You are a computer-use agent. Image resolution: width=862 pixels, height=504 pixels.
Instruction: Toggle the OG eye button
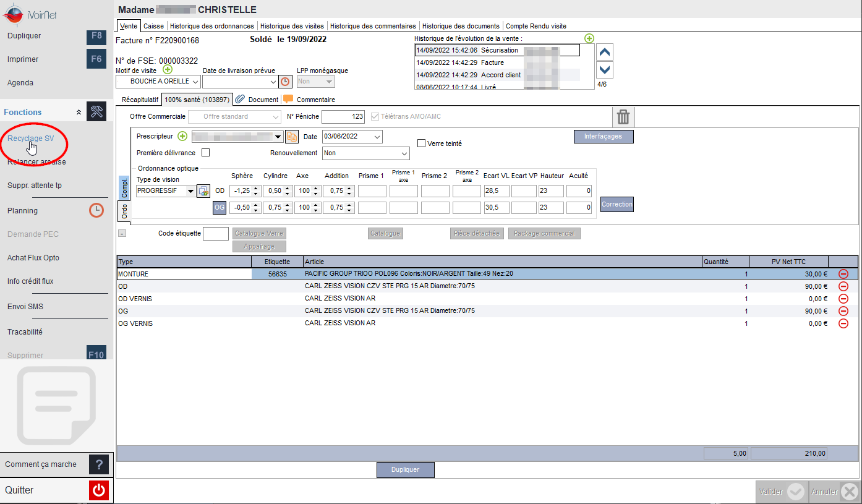coord(220,208)
